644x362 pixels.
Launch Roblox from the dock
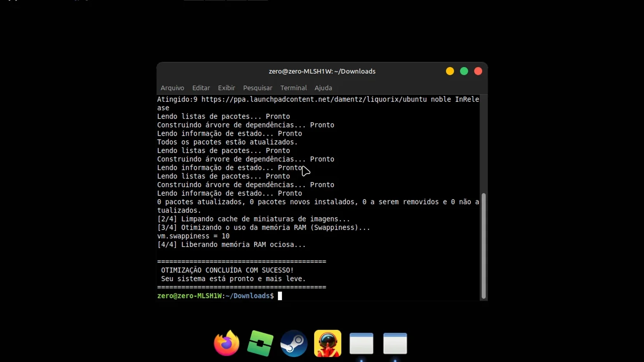260,343
